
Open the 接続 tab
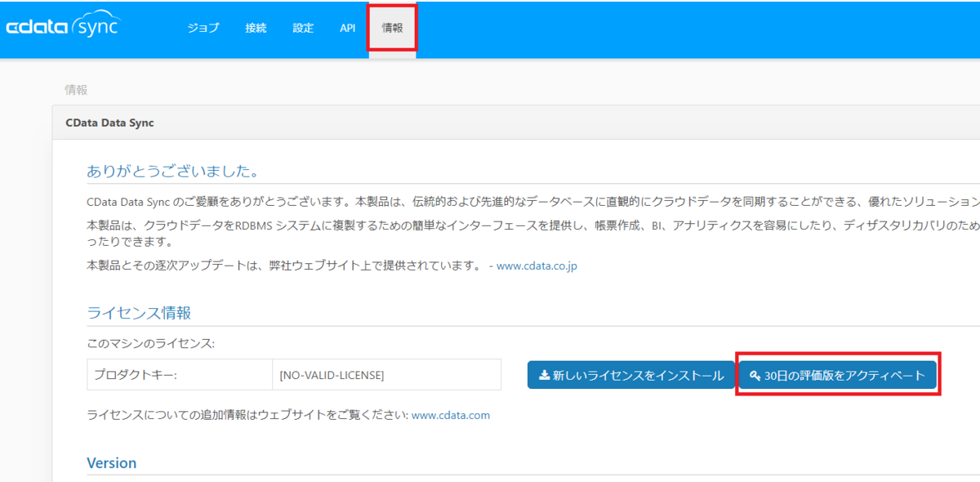[256, 28]
